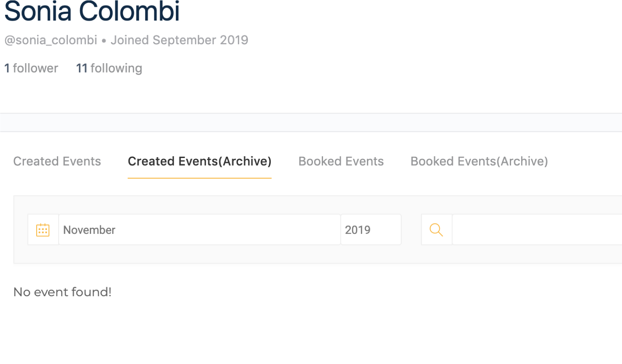Click the No event found! message
This screenshot has height=364, width=622.
pyautogui.click(x=62, y=292)
